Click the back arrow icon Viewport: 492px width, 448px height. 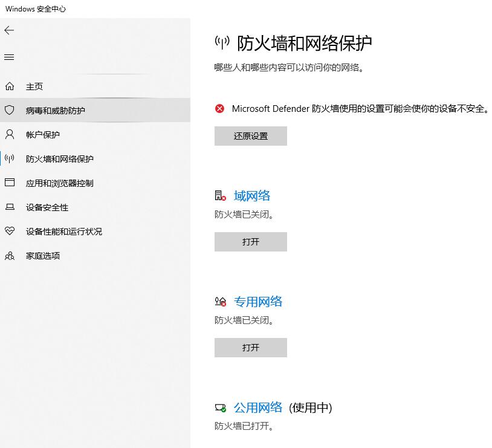click(9, 30)
